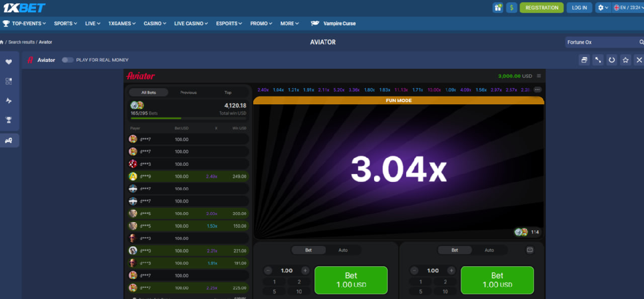The height and width of the screenshot is (299, 644).
Task: Open the hamburger menu beside the balance
Action: 539,76
